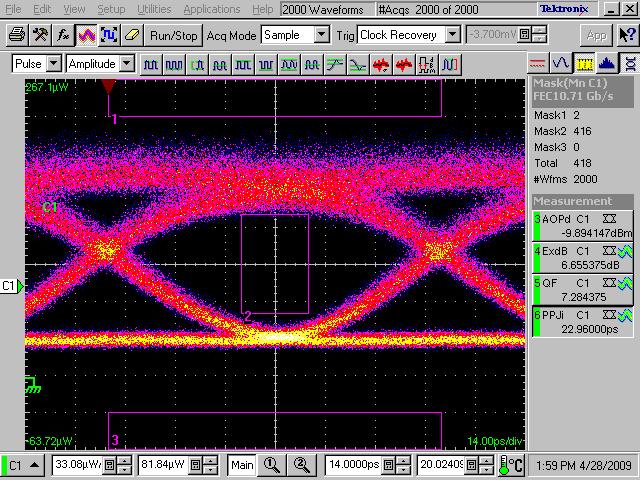Open the Acq Mode Sample dropdown
640x480 pixels.
click(x=322, y=35)
